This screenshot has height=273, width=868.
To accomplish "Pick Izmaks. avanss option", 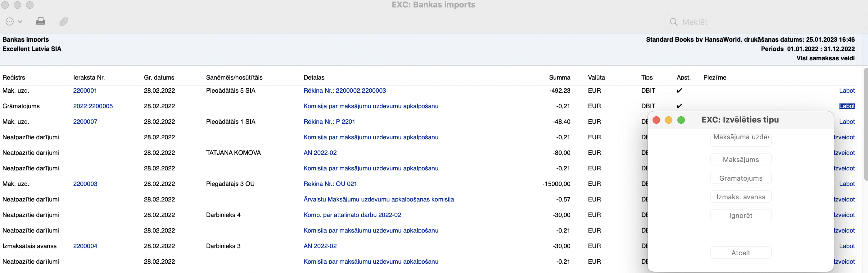I will 740,197.
